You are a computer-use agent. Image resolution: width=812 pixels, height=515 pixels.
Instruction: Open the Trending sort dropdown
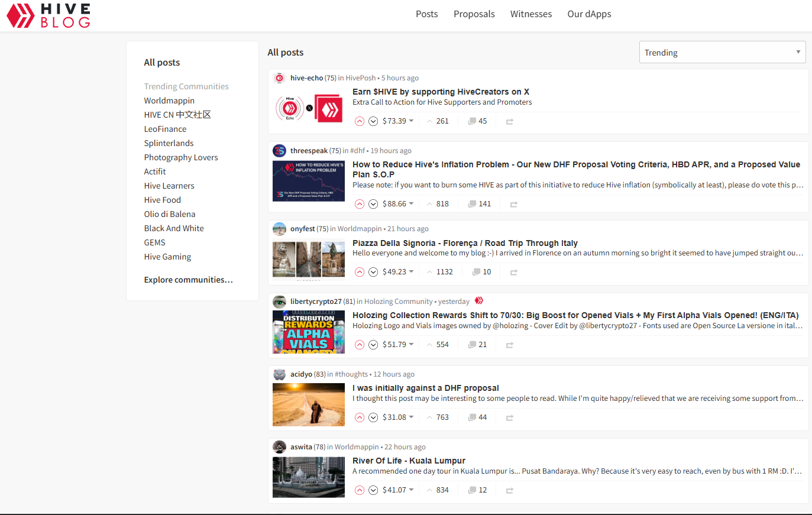722,52
